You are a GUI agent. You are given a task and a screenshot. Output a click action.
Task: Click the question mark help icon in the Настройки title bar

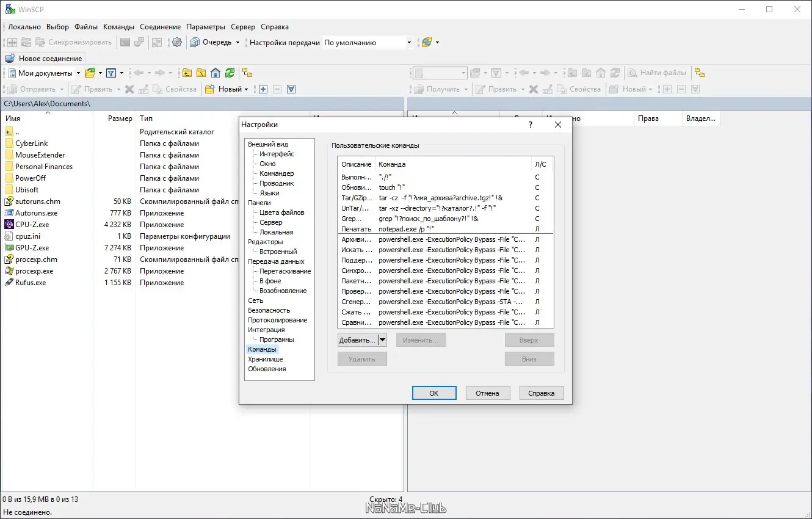(530, 125)
